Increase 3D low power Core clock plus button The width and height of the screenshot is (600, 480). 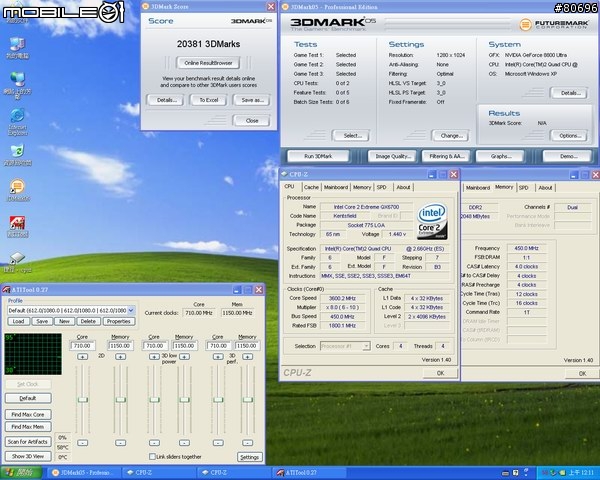(x=154, y=356)
